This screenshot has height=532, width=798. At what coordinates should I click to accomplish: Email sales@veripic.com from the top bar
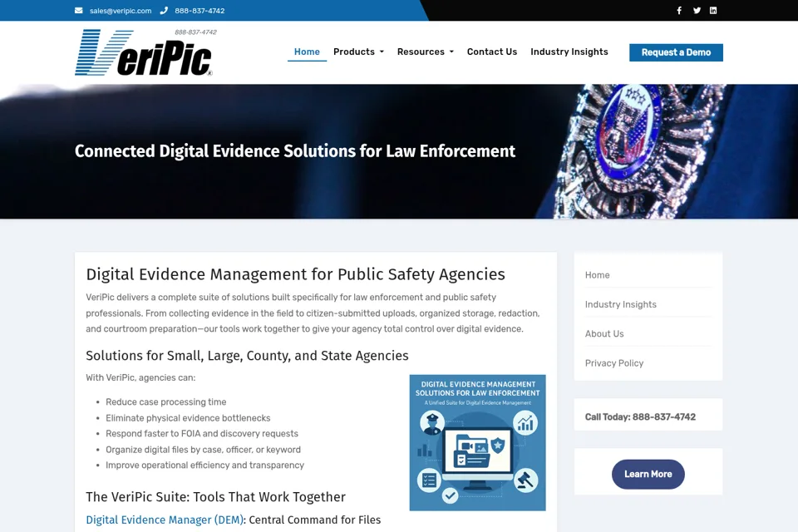pyautogui.click(x=121, y=11)
